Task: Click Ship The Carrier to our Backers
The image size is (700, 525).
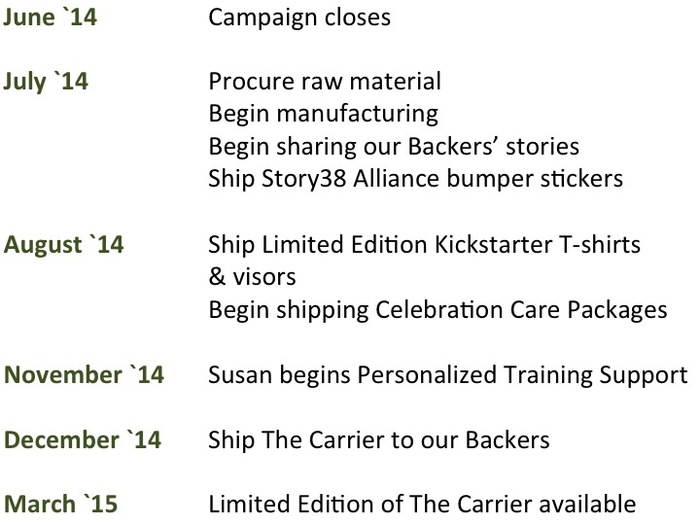Action: (379, 440)
